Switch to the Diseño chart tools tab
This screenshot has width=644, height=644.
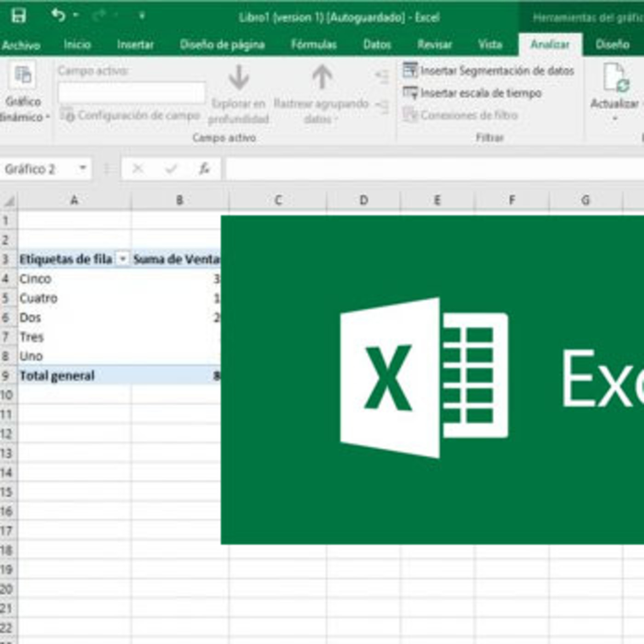612,44
